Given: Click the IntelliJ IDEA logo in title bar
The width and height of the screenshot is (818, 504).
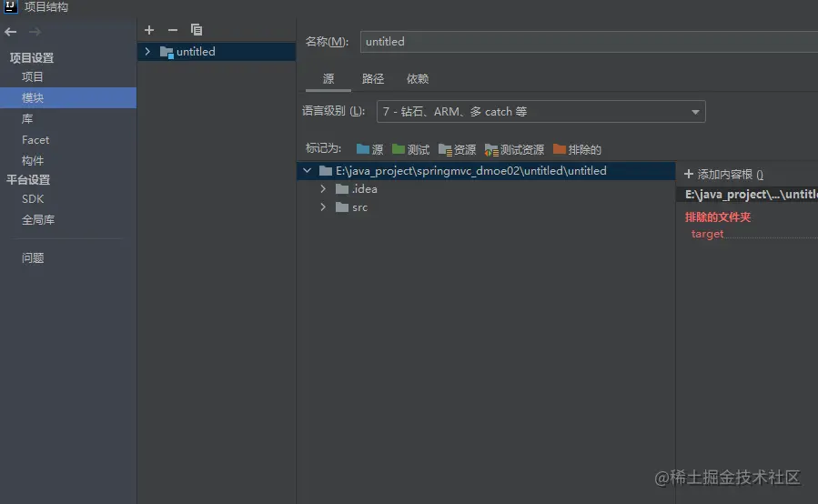Looking at the screenshot, I should tap(10, 6).
